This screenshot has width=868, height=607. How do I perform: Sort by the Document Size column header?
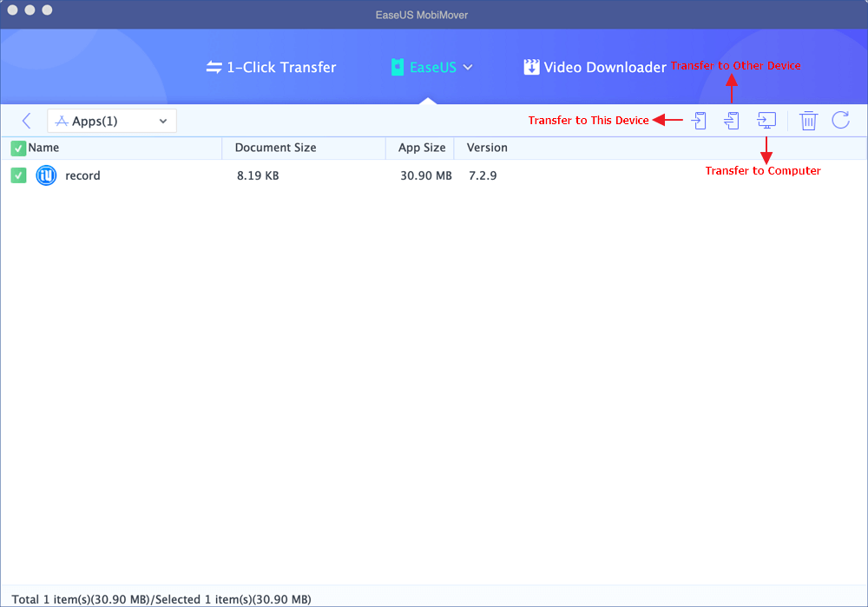tap(275, 148)
